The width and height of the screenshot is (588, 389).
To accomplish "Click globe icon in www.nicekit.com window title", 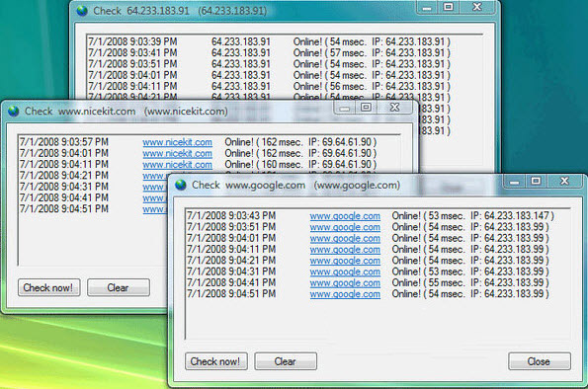I will click(14, 111).
